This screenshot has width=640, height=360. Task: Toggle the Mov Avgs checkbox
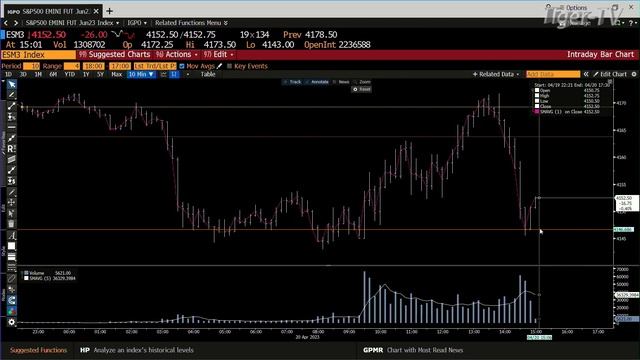[x=182, y=66]
